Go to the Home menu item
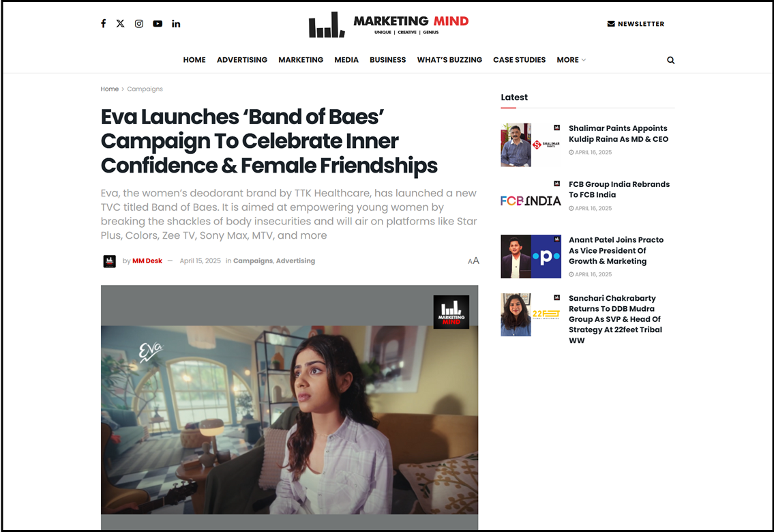Viewport: 774px width, 532px height. point(194,60)
